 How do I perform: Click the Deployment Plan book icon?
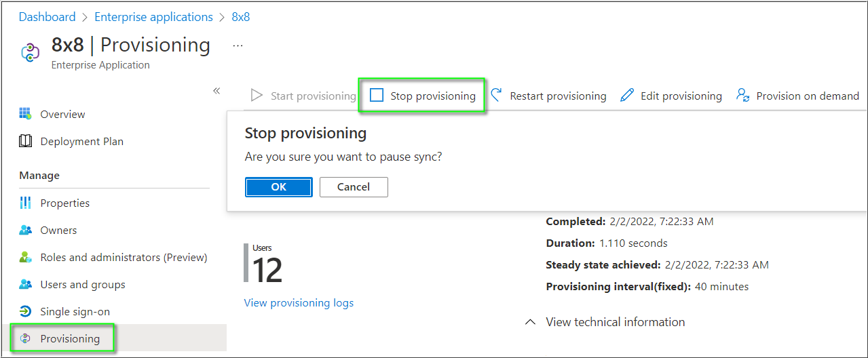pos(25,141)
